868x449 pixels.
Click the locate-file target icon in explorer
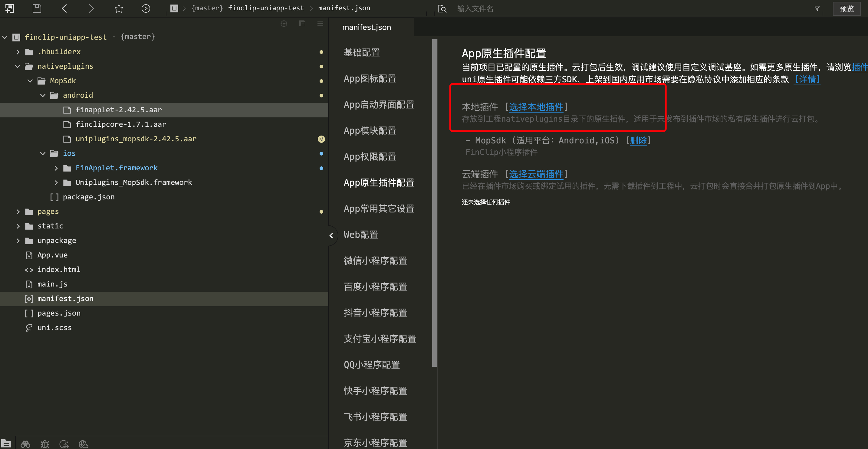click(284, 23)
